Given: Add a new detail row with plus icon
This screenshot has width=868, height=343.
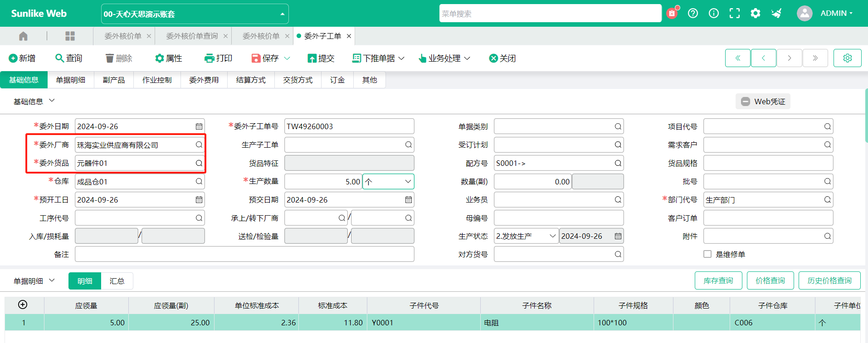Looking at the screenshot, I should click(23, 305).
